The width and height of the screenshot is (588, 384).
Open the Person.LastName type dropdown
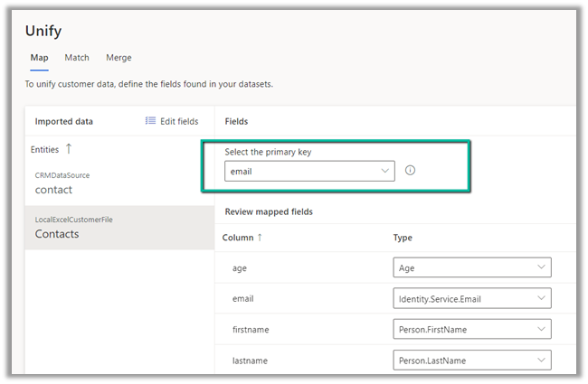pyautogui.click(x=472, y=361)
